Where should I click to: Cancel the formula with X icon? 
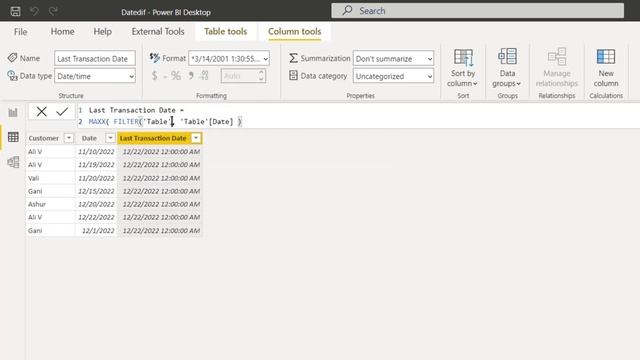[41, 111]
